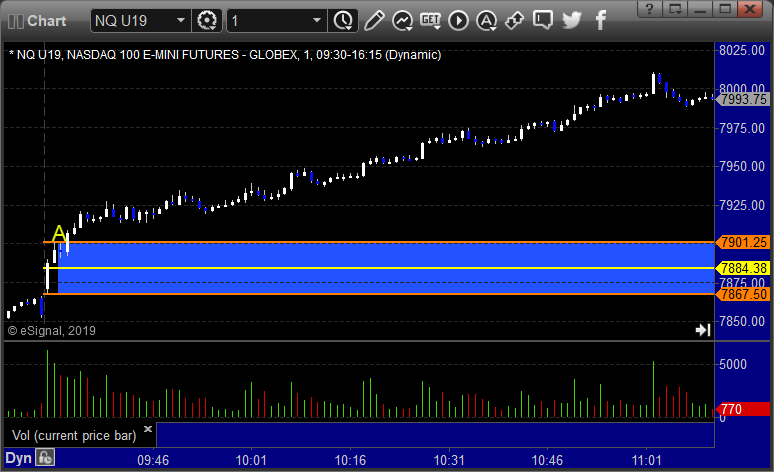Screen dimensions: 774x472
Task: Click the 770 red volume label
Action: [x=743, y=409]
